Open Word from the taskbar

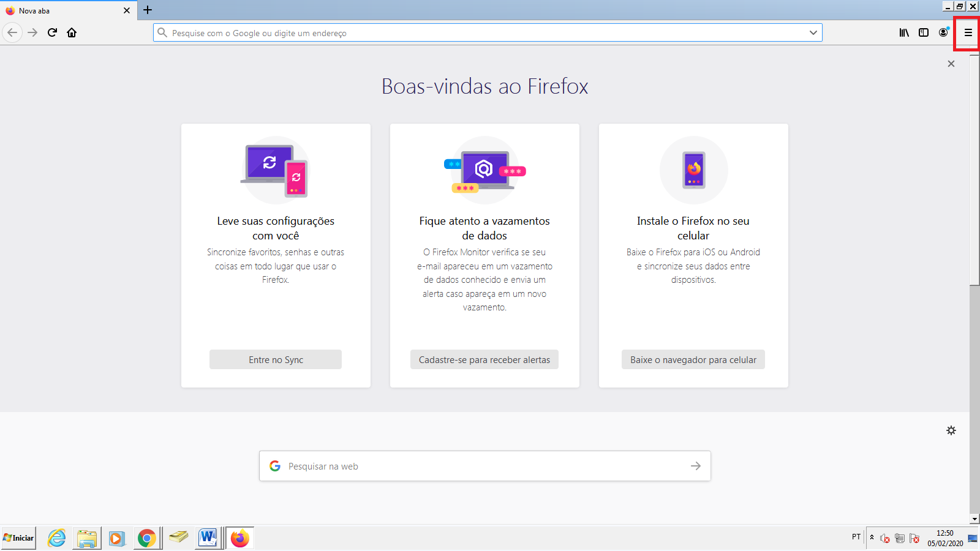(208, 538)
